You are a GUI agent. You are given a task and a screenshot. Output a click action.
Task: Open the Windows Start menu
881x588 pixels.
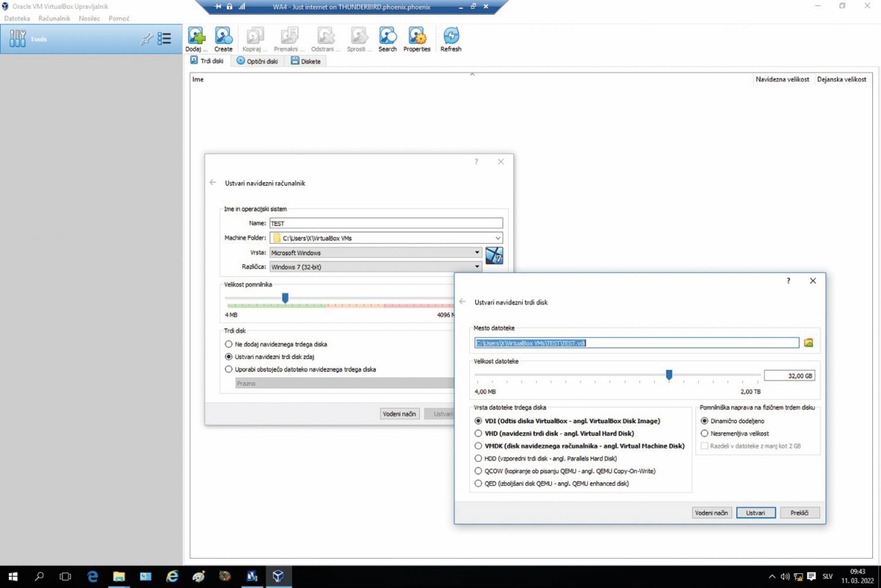pyautogui.click(x=13, y=577)
